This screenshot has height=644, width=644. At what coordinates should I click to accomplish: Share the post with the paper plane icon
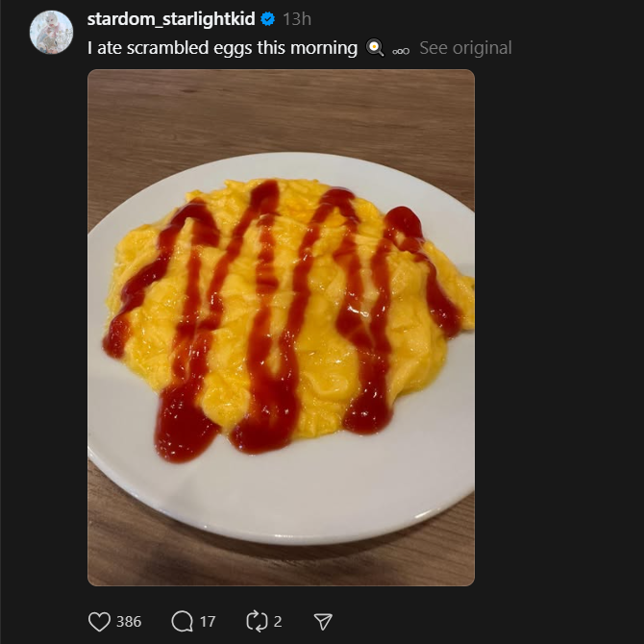click(x=323, y=621)
